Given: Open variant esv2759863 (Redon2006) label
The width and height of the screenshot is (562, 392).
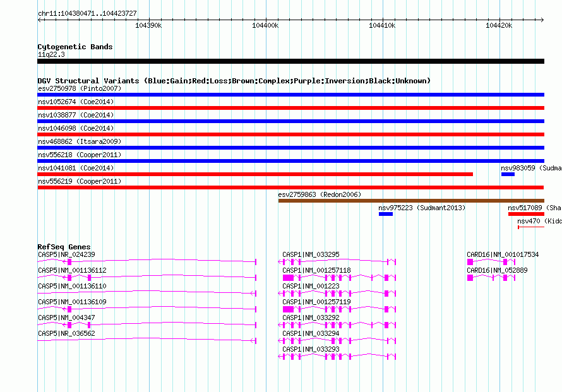Looking at the screenshot, I should [x=320, y=194].
